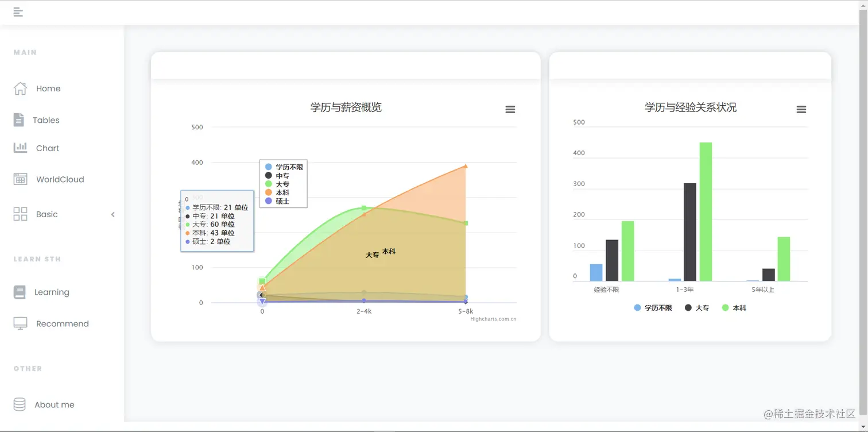The image size is (868, 432).
Task: Open the Learning page
Action: click(x=52, y=292)
